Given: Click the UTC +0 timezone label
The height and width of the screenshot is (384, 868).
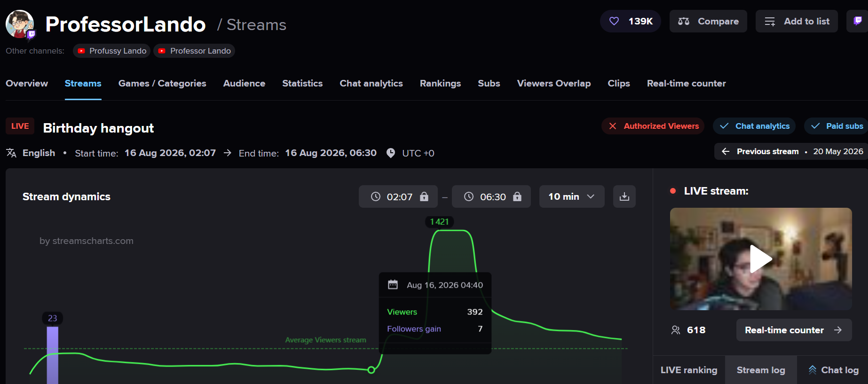Looking at the screenshot, I should tap(418, 153).
